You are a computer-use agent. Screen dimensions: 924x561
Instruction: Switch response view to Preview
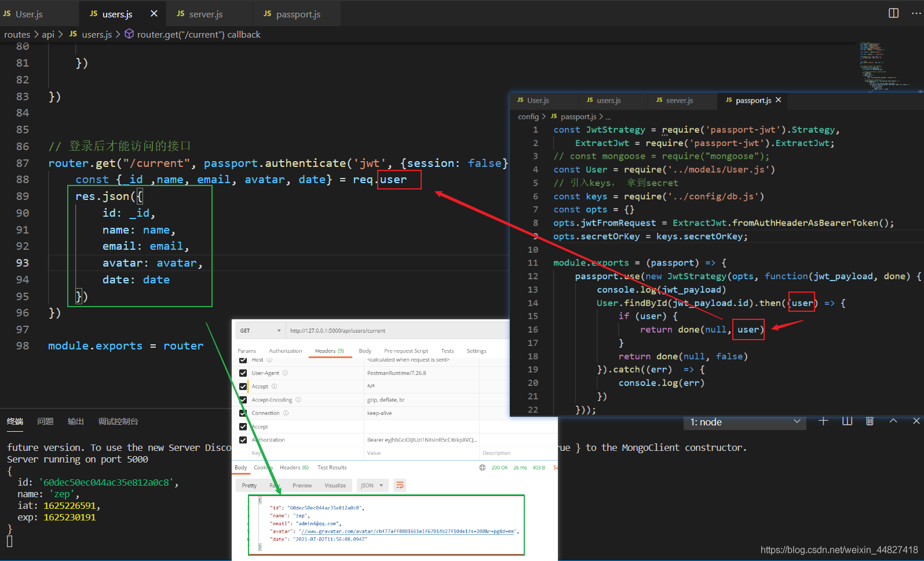point(302,486)
